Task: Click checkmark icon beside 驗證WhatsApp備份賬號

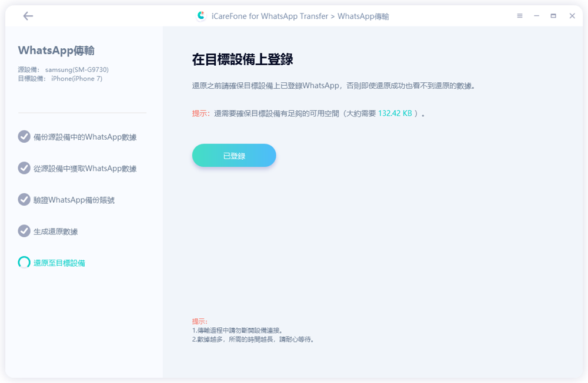Action: click(x=24, y=200)
